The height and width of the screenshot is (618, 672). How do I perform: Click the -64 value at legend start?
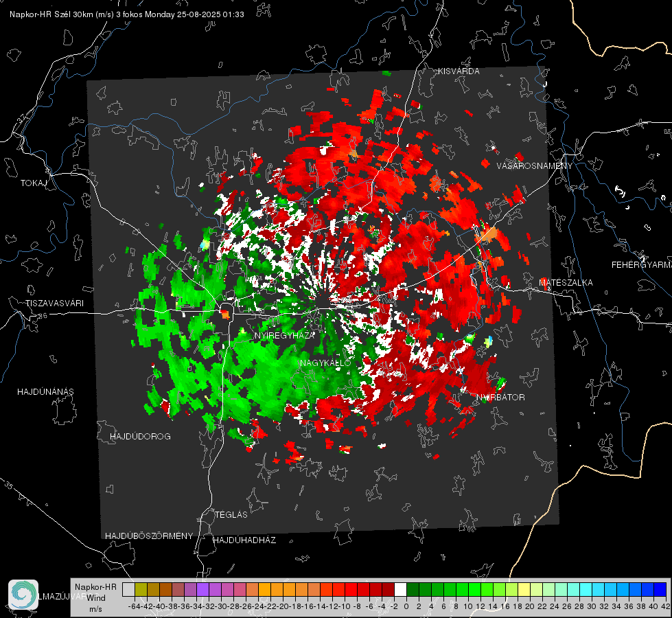coord(135,606)
